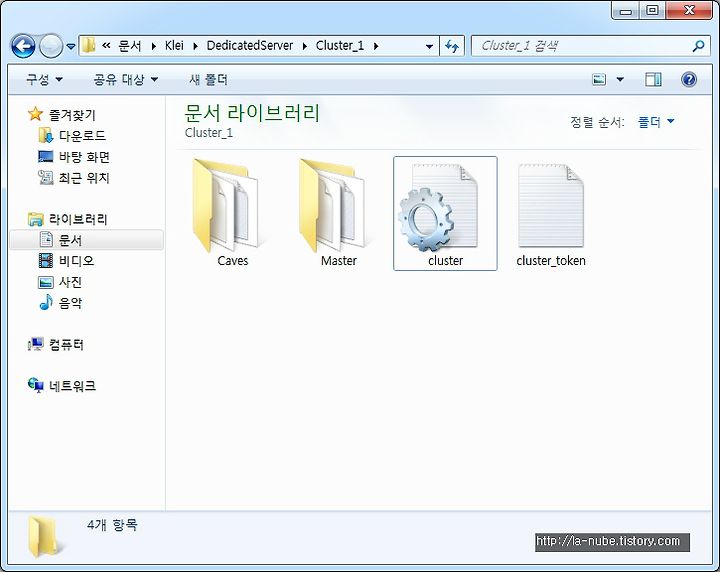Select the 음악 library
The width and height of the screenshot is (720, 572).
(61, 303)
